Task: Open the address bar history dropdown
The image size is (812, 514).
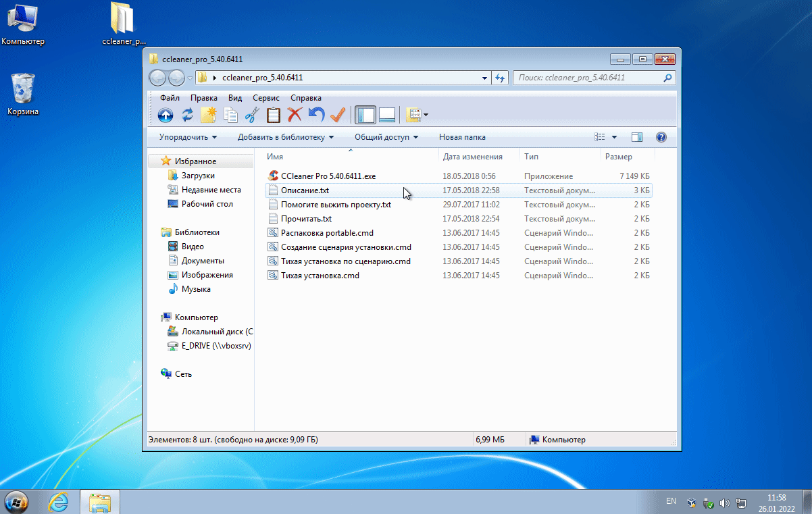Action: 485,78
